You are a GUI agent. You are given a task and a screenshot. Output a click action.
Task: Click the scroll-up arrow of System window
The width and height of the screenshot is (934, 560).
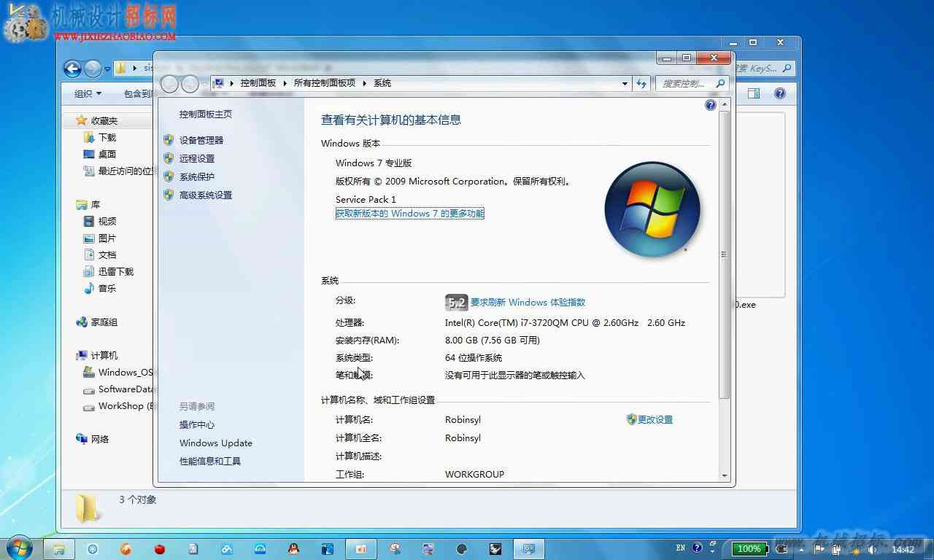pyautogui.click(x=724, y=105)
